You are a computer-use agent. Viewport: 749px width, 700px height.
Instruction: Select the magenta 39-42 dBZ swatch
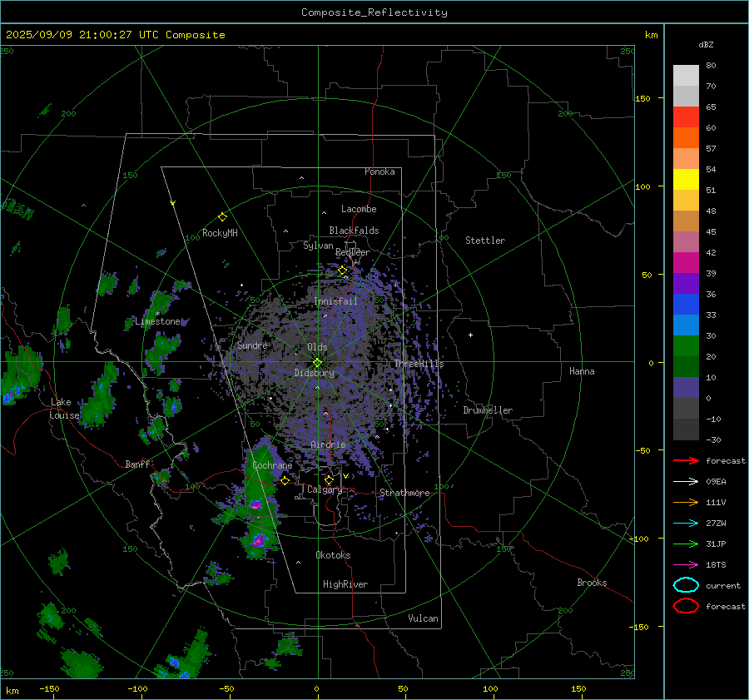[686, 263]
